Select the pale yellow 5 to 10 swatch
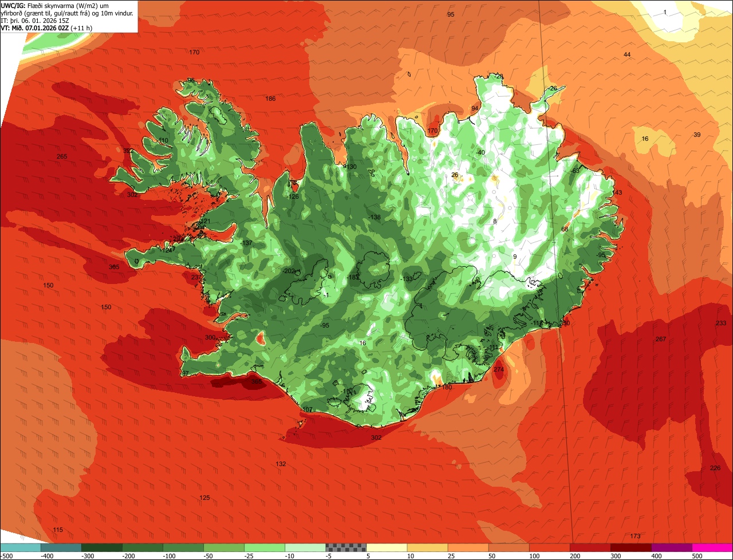 387,547
